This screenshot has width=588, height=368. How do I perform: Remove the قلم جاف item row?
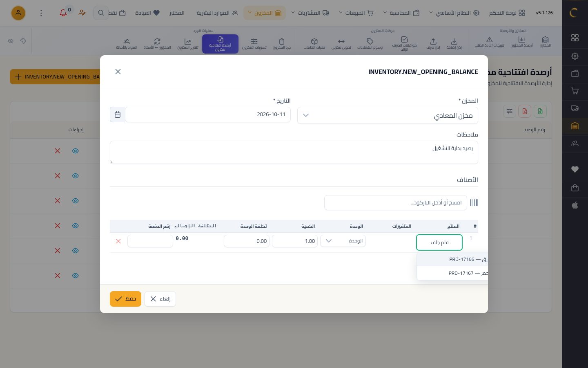coord(118,241)
